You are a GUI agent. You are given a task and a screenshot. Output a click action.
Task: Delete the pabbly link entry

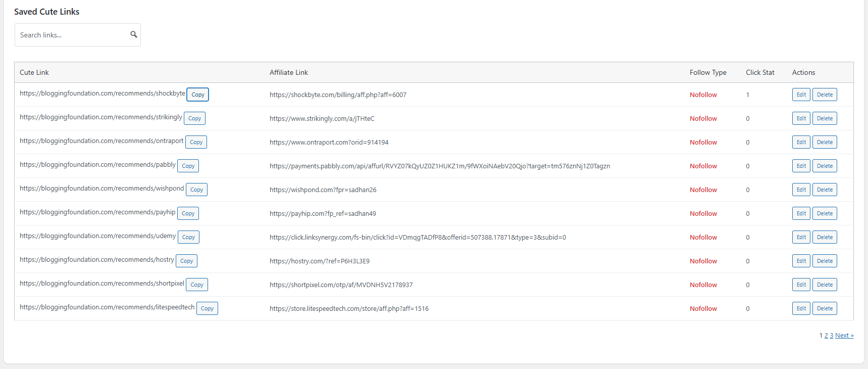(825, 166)
